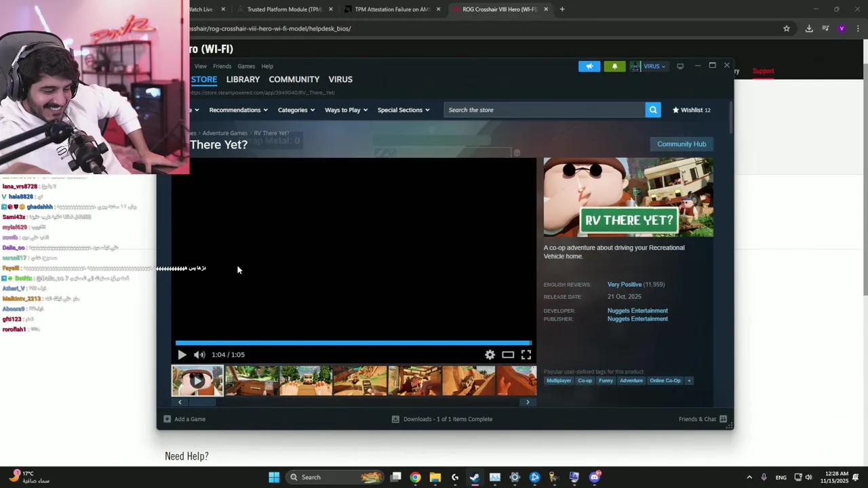Open File Explorer from taskbar
The height and width of the screenshot is (488, 868).
pos(435,477)
